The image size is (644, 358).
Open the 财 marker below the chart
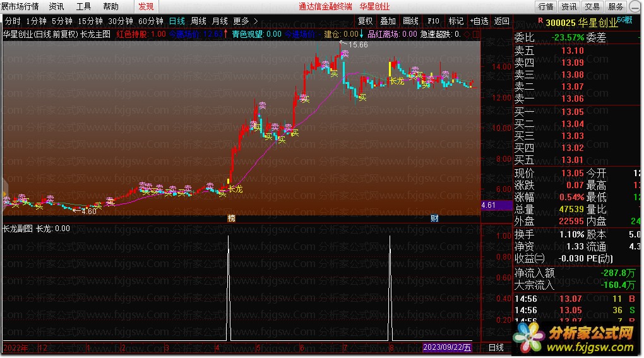(434, 218)
